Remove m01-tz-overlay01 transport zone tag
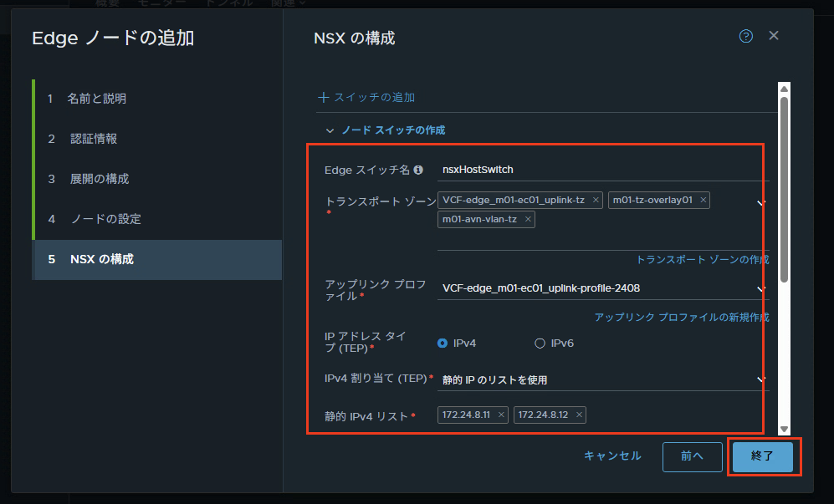 [704, 200]
